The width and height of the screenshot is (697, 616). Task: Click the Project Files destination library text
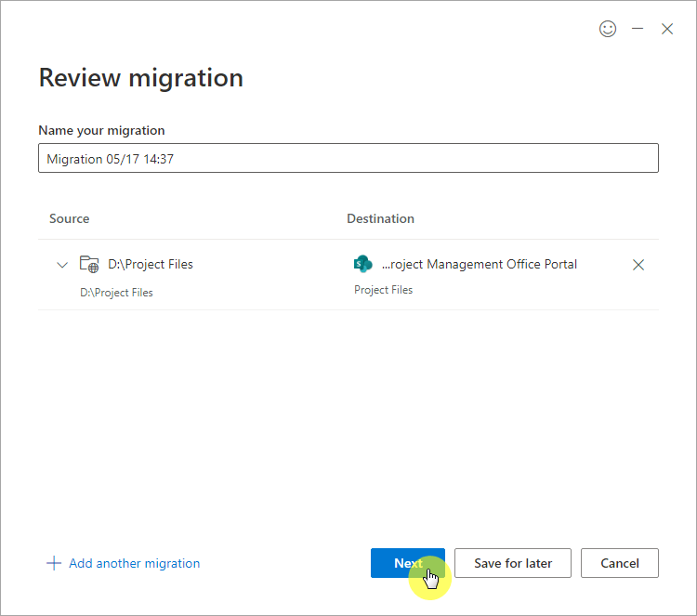pos(383,290)
